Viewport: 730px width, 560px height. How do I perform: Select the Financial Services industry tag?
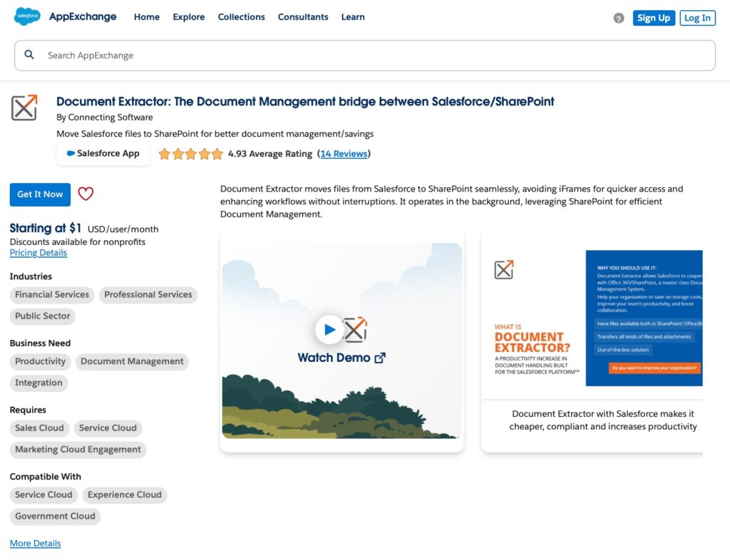[x=52, y=295]
